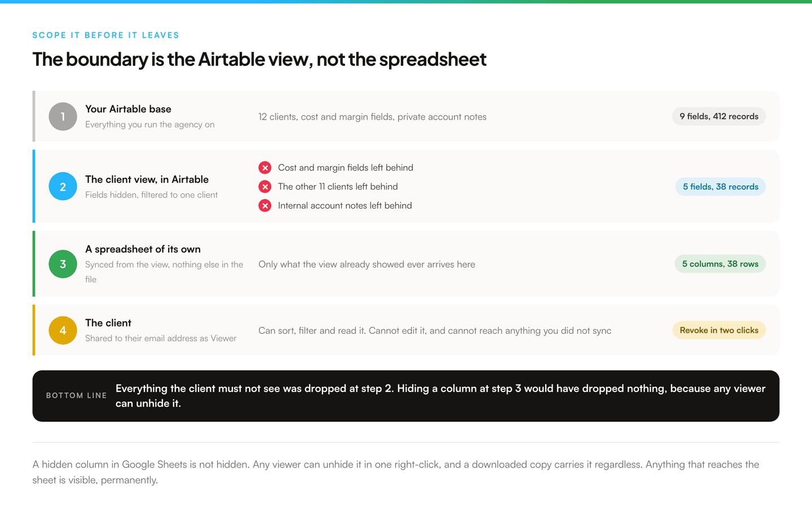Click the hidden column footer note
The width and height of the screenshot is (812, 520).
396,472
